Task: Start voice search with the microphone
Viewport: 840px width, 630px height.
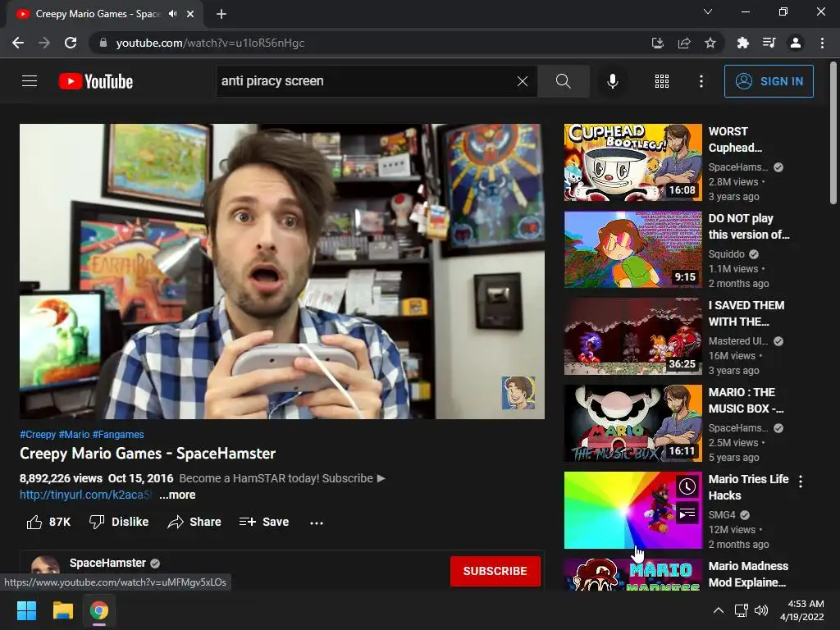Action: tap(612, 81)
